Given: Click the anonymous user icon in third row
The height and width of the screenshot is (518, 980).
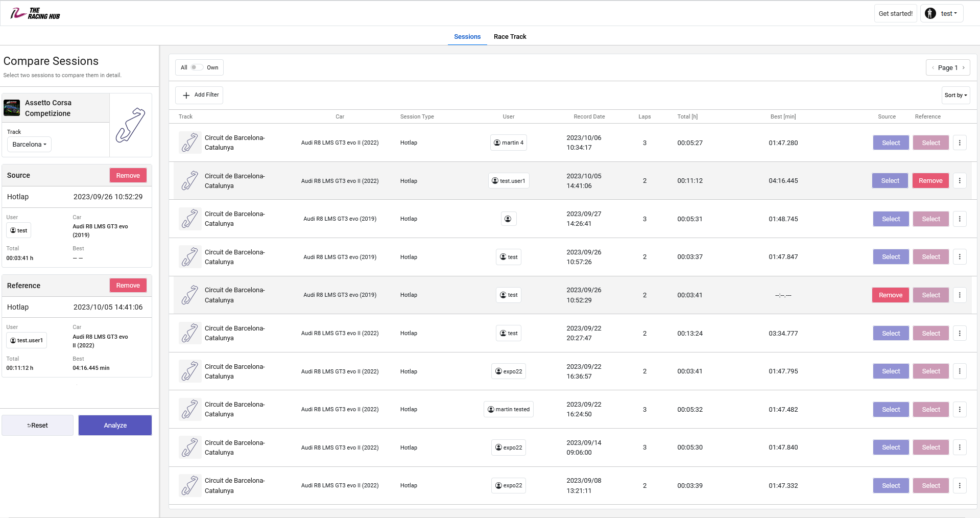Looking at the screenshot, I should 508,219.
